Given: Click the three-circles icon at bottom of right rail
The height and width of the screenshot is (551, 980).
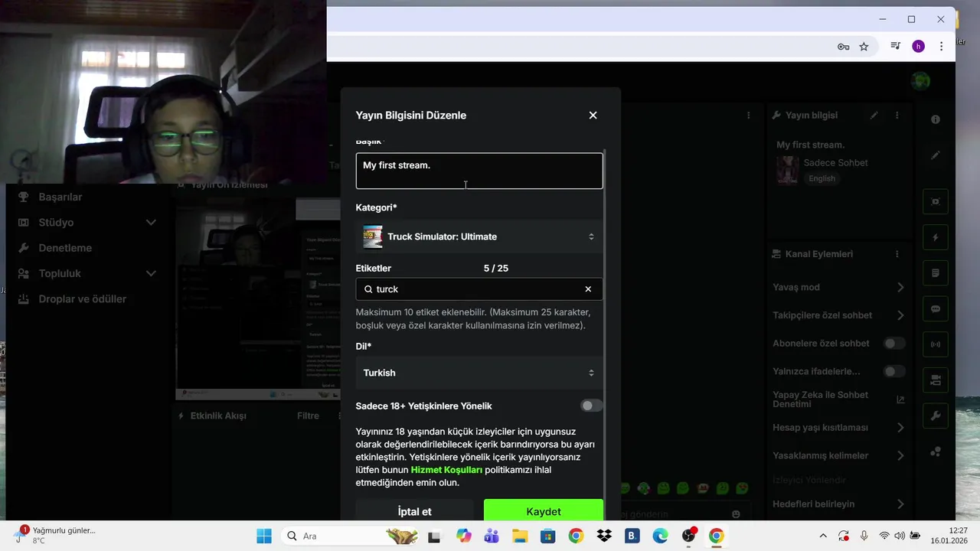Looking at the screenshot, I should tap(936, 452).
